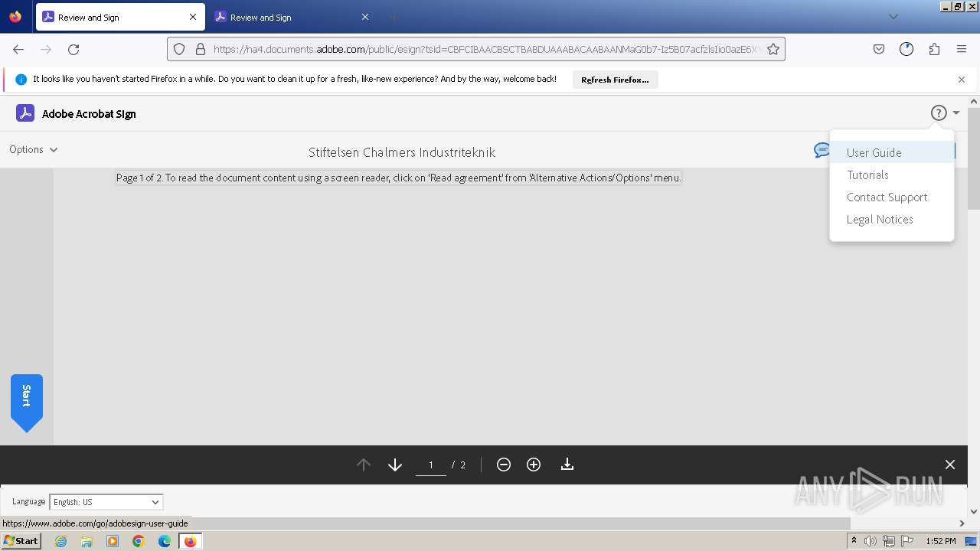Select Tutorials from help menu
The height and width of the screenshot is (551, 980).
click(892, 174)
